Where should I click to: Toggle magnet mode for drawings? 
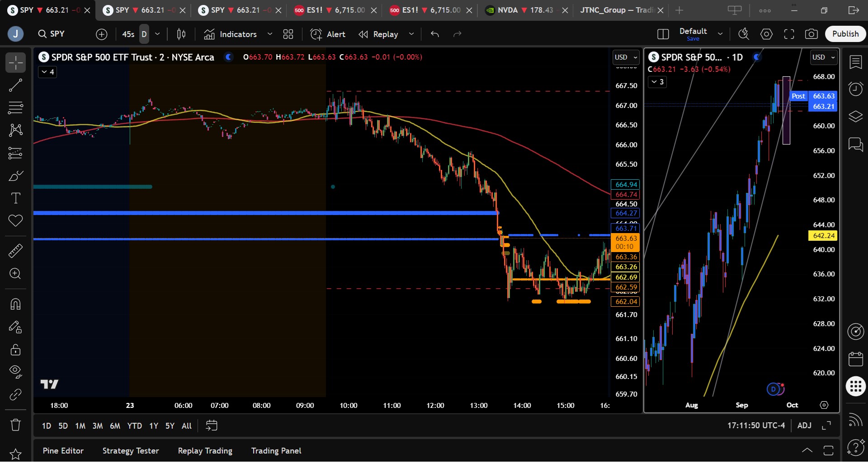(x=15, y=304)
